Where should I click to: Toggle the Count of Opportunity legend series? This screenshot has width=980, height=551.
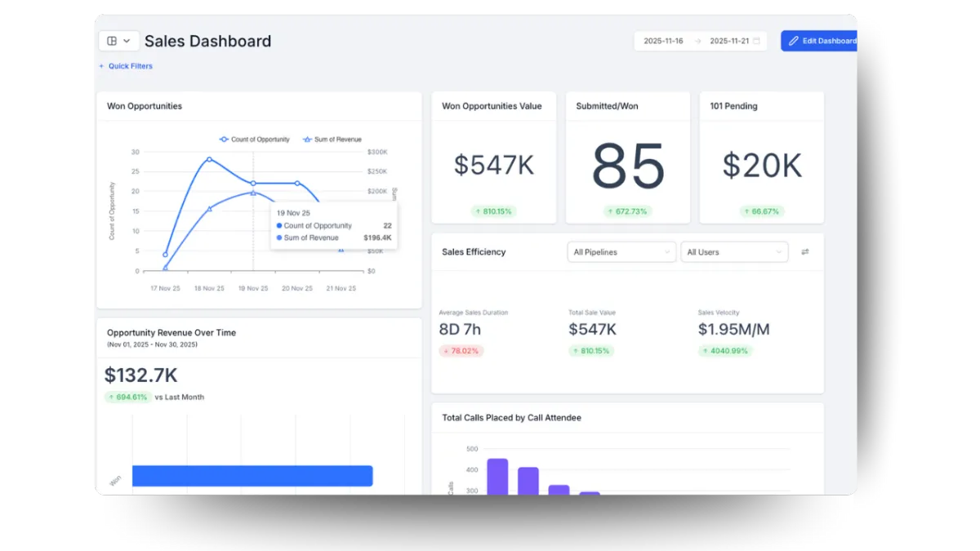[255, 140]
